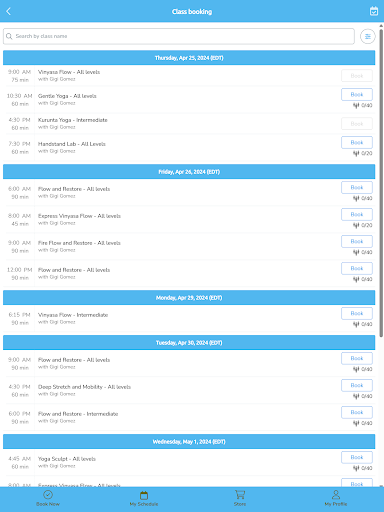Open My Profile icon
The width and height of the screenshot is (384, 512).
coord(336,494)
